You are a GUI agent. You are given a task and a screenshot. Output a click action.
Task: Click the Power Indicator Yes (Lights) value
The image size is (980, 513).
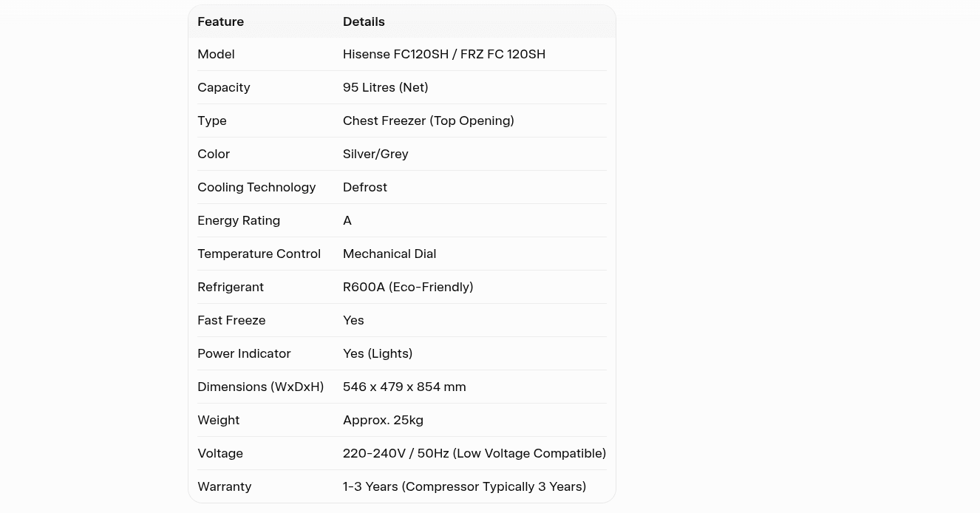pyautogui.click(x=378, y=353)
